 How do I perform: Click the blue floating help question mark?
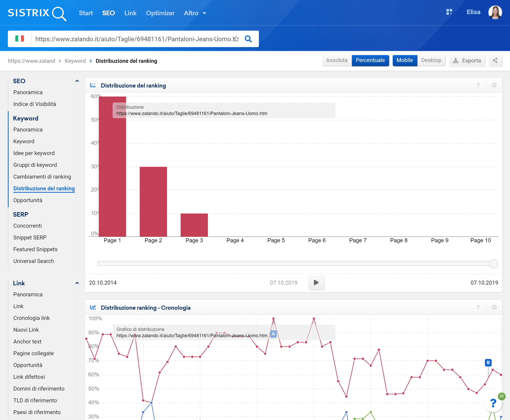coord(493,403)
